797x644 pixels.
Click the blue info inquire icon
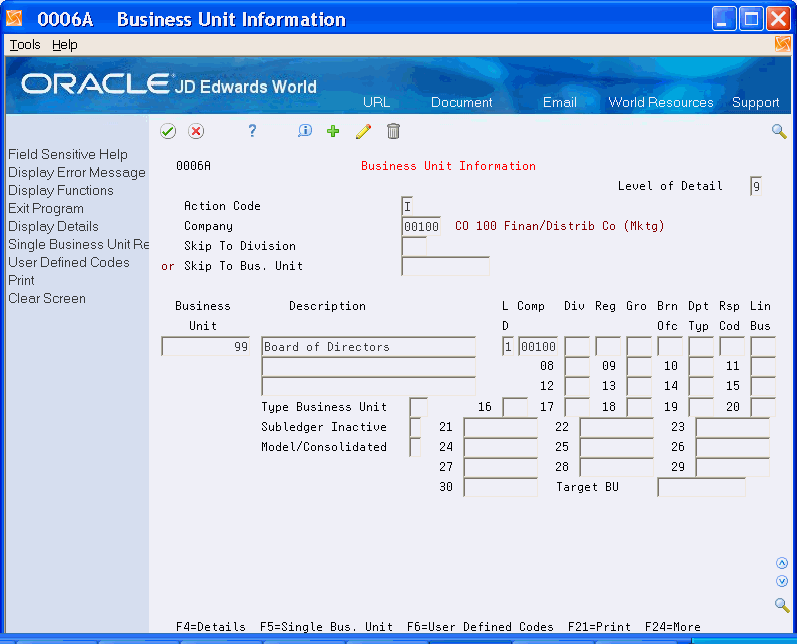pyautogui.click(x=304, y=131)
